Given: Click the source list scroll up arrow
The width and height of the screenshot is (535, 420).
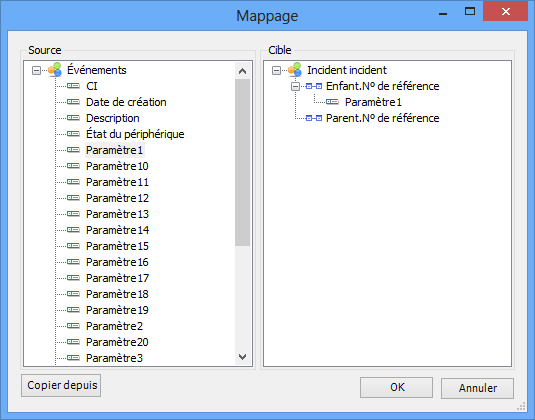Looking at the screenshot, I should pos(243,71).
